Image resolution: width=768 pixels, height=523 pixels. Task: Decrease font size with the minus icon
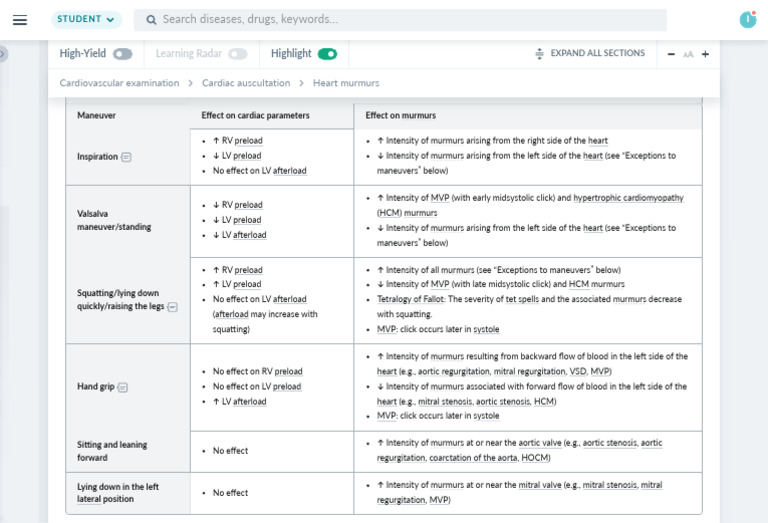tap(672, 54)
